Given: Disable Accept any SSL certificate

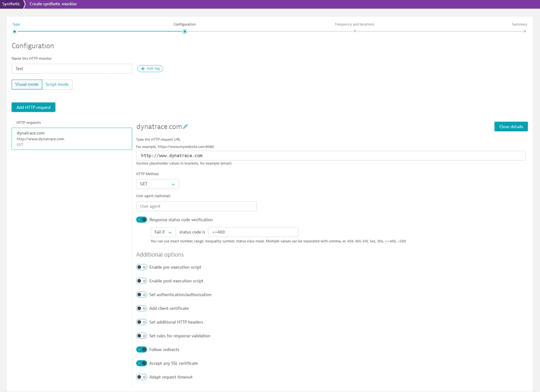Looking at the screenshot, I should point(141,363).
